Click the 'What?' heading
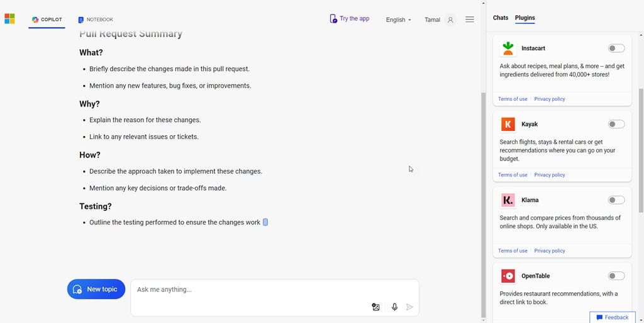Image resolution: width=644 pixels, height=323 pixels. 91,53
